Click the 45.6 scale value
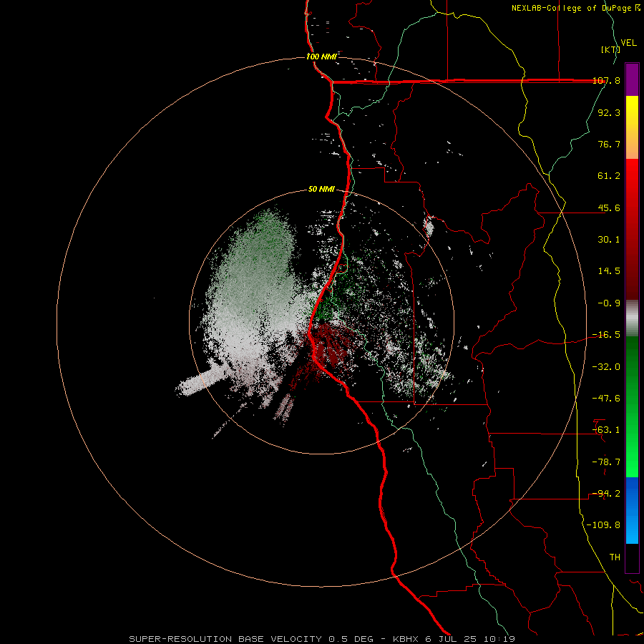 609,208
